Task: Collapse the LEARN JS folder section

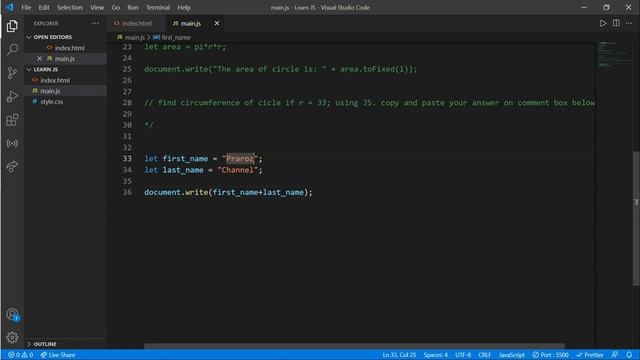Action: [x=65, y=69]
